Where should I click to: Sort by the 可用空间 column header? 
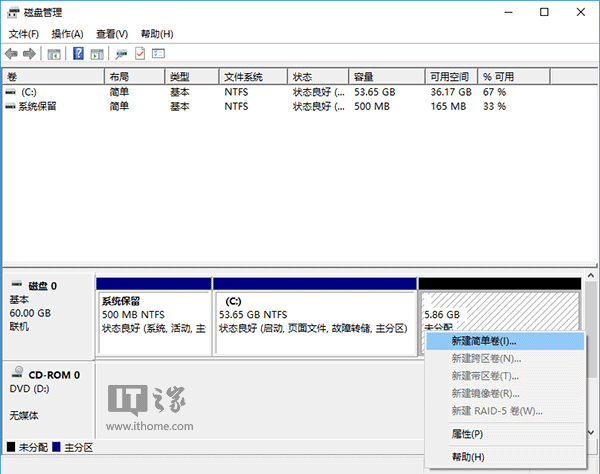tap(452, 77)
